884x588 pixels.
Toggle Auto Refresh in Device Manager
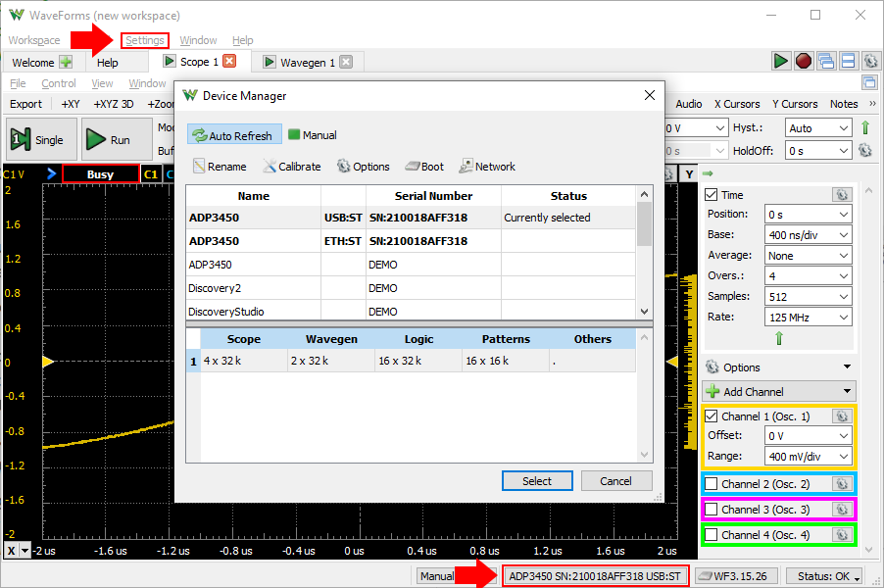click(234, 135)
